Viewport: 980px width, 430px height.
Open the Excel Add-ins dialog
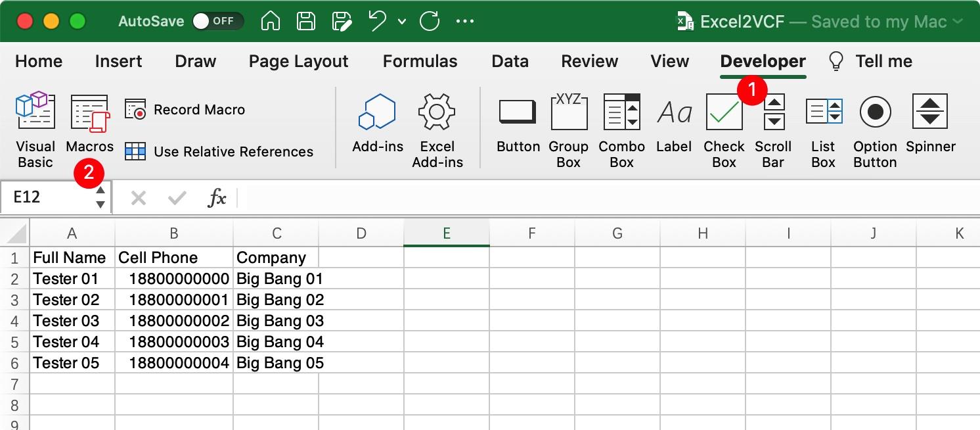coord(437,112)
